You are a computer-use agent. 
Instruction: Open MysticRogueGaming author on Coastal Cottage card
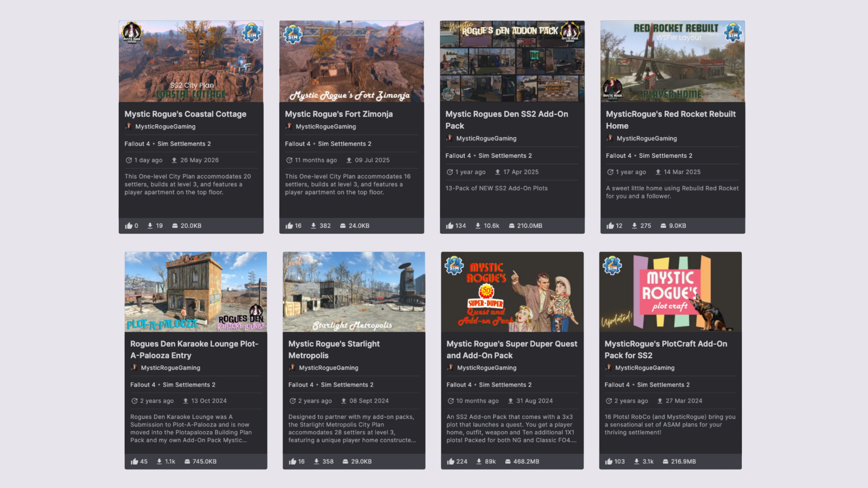[165, 127]
